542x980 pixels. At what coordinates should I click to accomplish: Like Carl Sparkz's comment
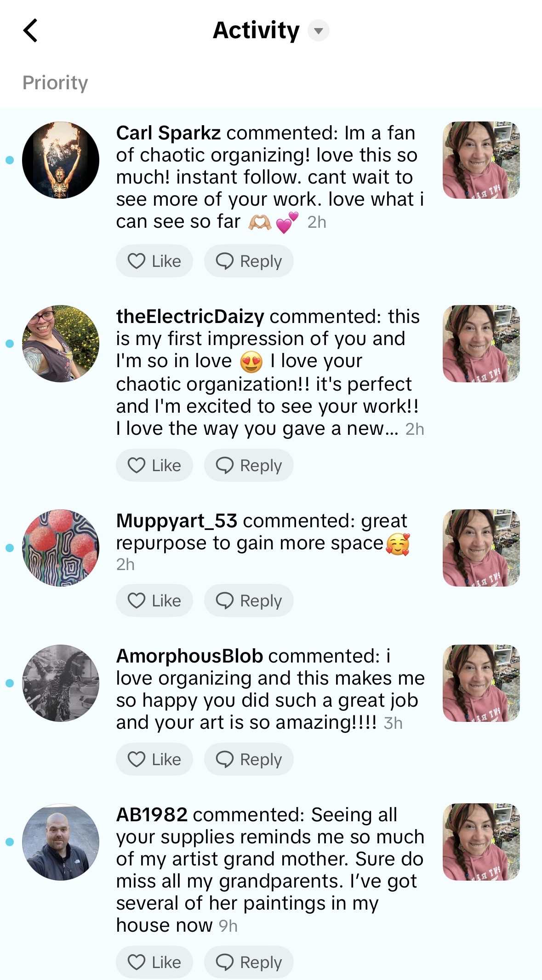point(154,261)
